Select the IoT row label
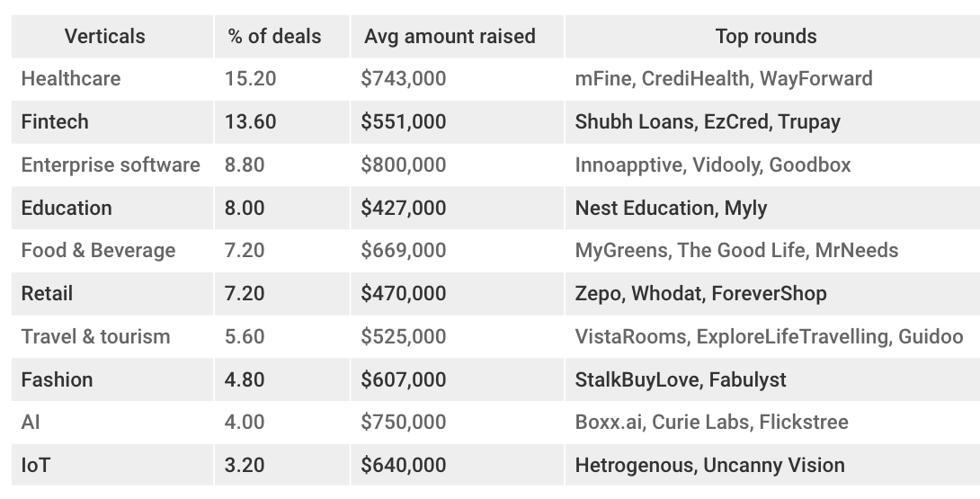The image size is (980, 499). (x=36, y=465)
